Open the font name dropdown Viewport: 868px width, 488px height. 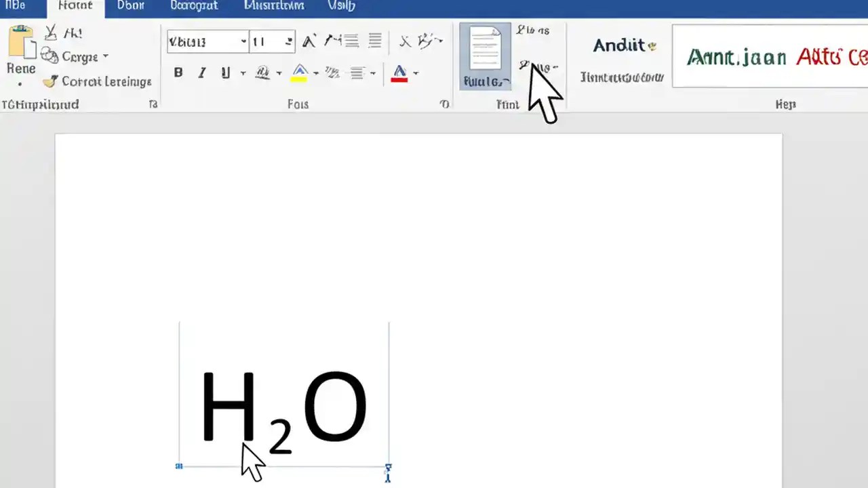(x=243, y=41)
